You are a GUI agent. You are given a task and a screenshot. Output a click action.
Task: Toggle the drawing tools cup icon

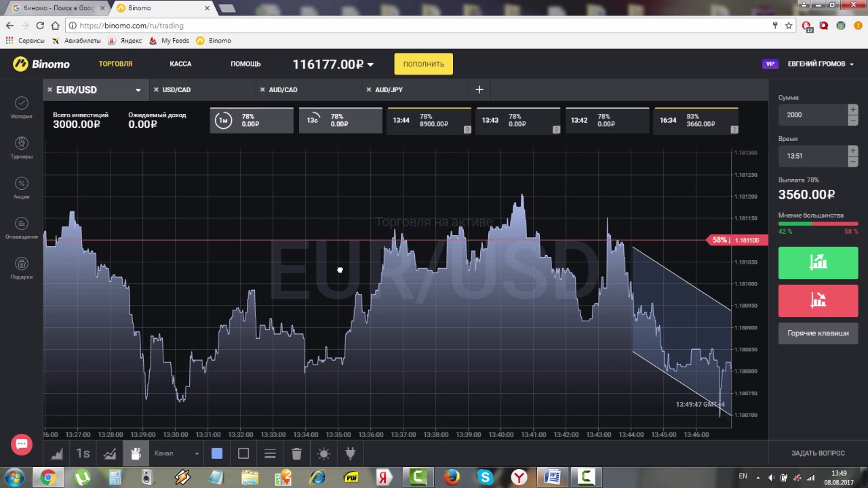click(135, 453)
